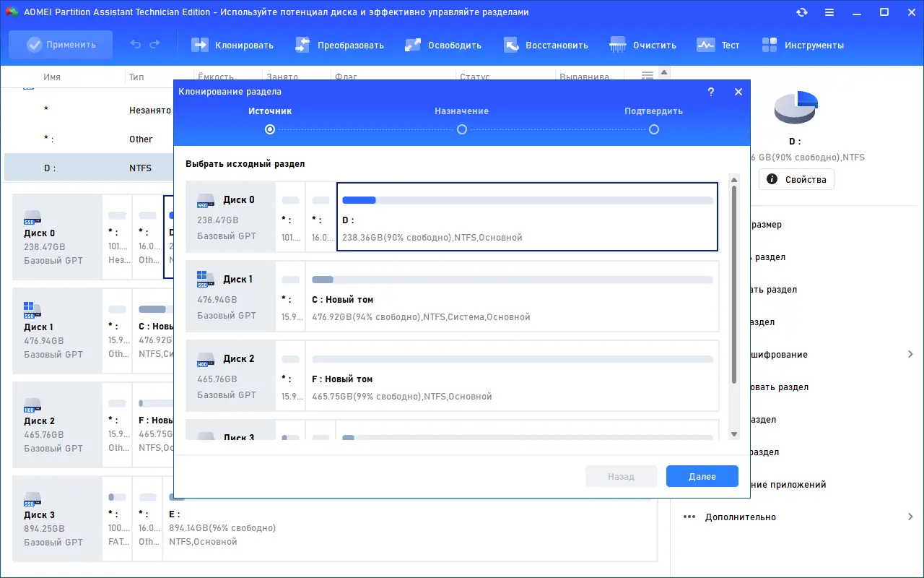Choose F: Новый том as source partition
924x578 pixels.
(513, 376)
